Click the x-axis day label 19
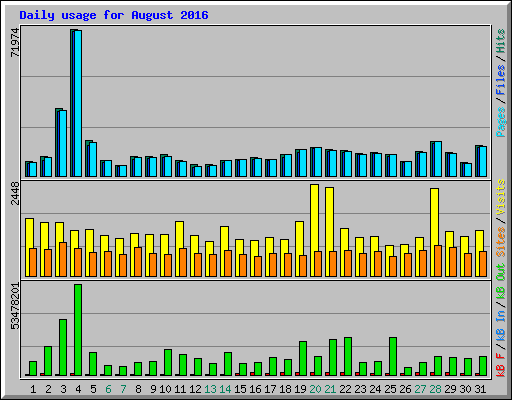Image resolution: width=512 pixels, height=400 pixels. pos(300,389)
